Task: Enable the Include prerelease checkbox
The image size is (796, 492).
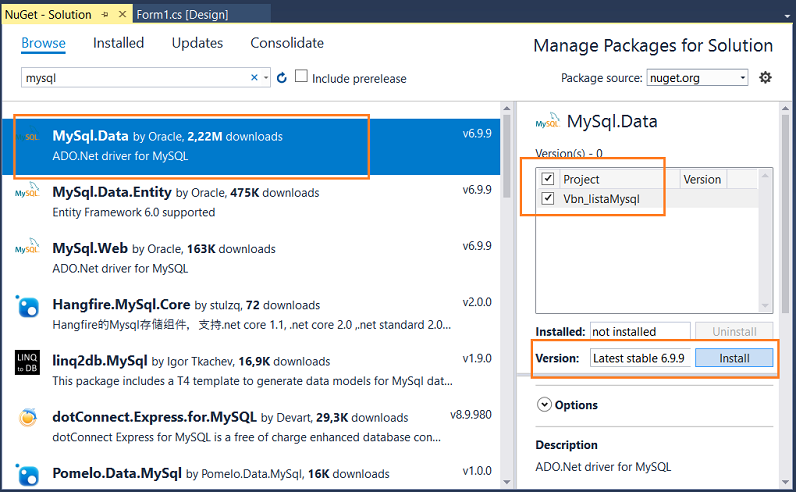Action: click(x=302, y=76)
